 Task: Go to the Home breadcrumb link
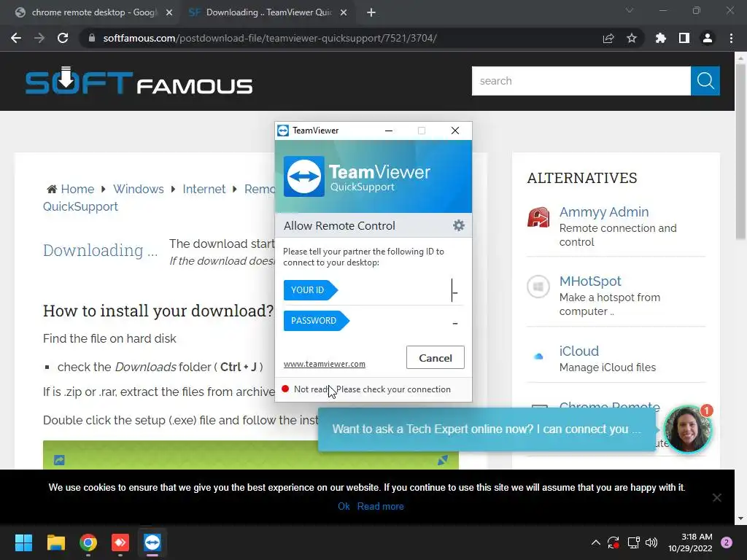tap(77, 189)
